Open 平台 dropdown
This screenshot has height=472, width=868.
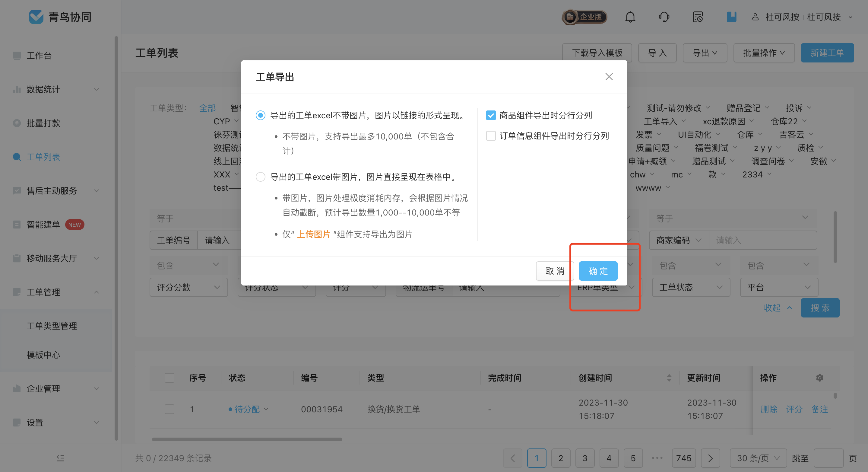click(x=779, y=287)
